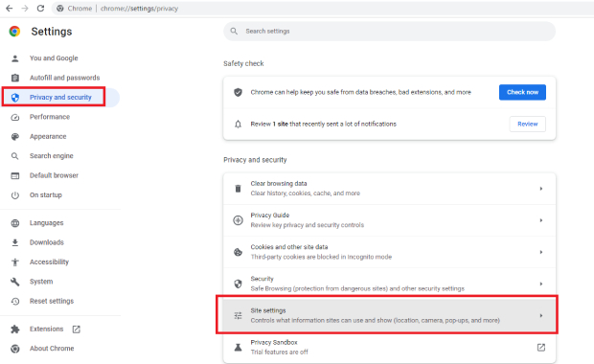This screenshot has width=594, height=364.
Task: Open Languages settings
Action: tap(47, 223)
